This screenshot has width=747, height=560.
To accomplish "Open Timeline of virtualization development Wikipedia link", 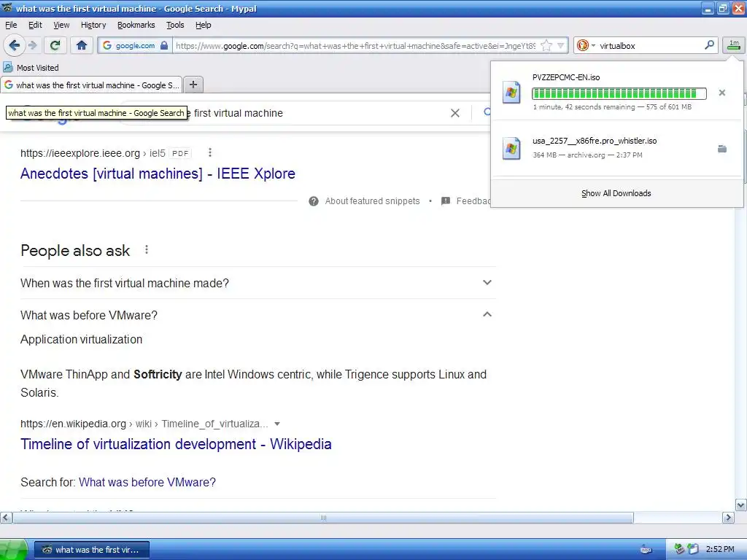I will click(x=176, y=444).
